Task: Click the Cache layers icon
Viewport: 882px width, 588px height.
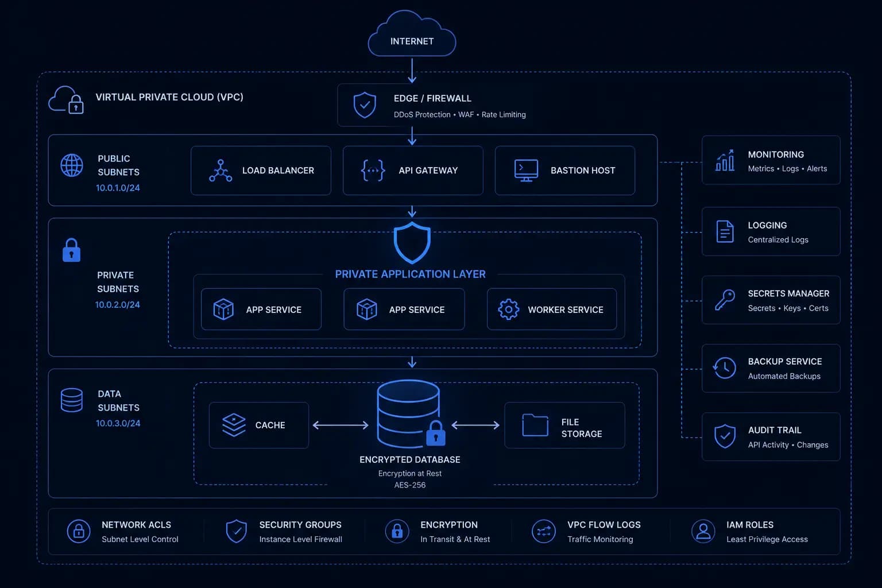Action: pyautogui.click(x=234, y=425)
